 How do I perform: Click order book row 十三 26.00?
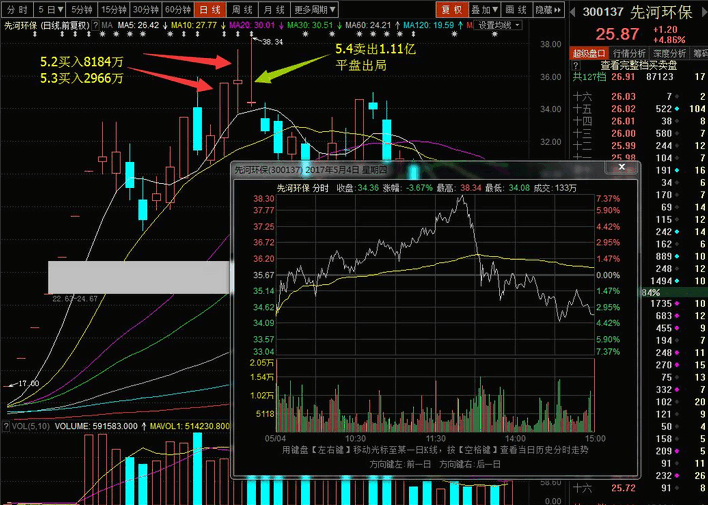[x=639, y=133]
